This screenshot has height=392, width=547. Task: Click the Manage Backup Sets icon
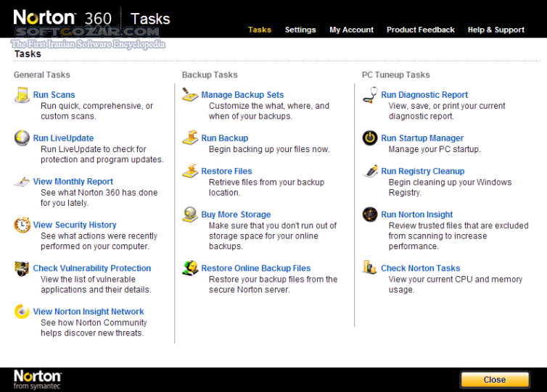pos(190,95)
